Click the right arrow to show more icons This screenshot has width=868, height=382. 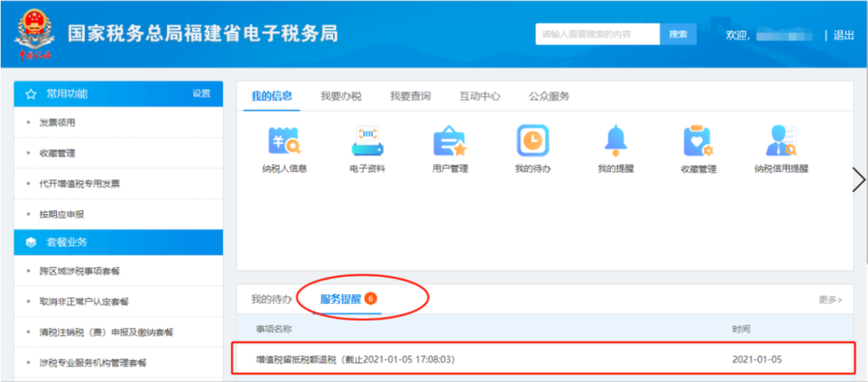(x=858, y=181)
